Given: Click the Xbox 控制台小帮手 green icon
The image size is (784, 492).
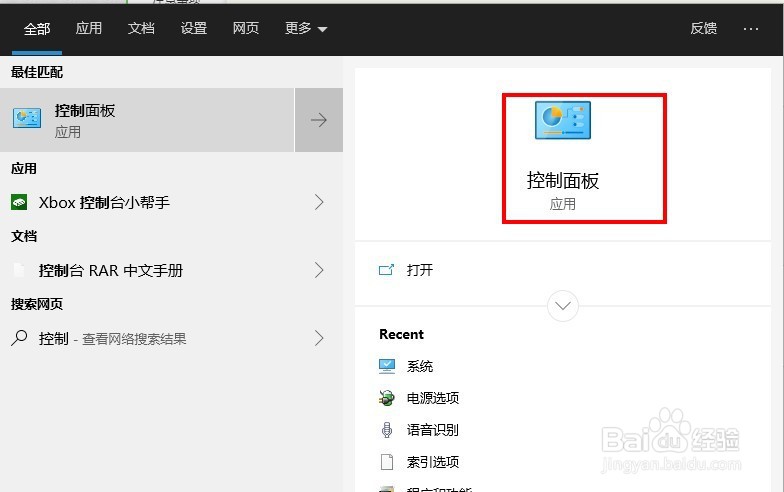Looking at the screenshot, I should pos(19,202).
